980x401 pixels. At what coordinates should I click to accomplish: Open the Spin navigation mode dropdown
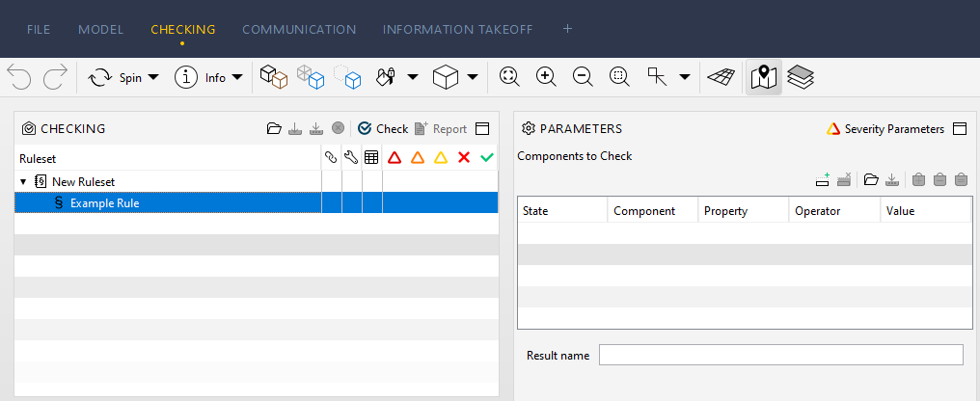[x=123, y=78]
